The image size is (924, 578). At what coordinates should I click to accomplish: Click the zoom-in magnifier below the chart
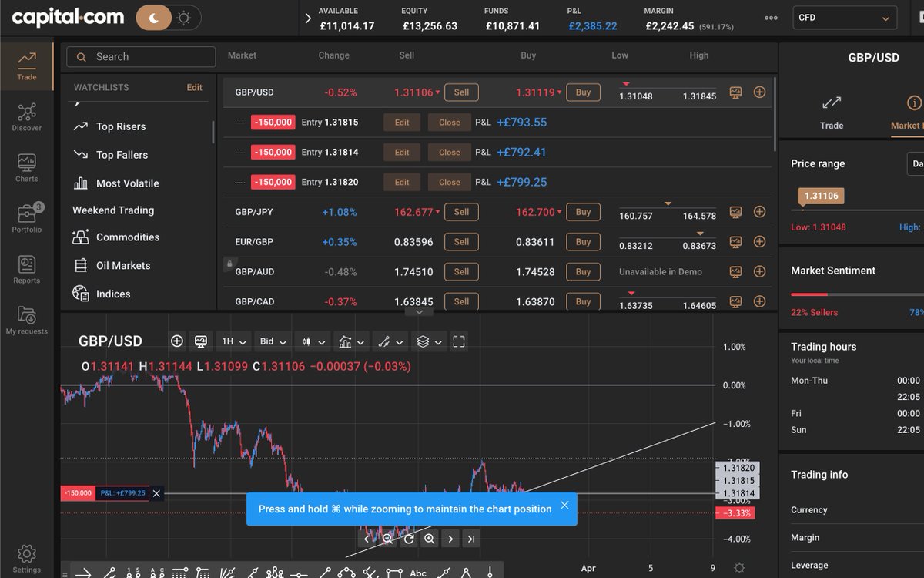point(430,539)
